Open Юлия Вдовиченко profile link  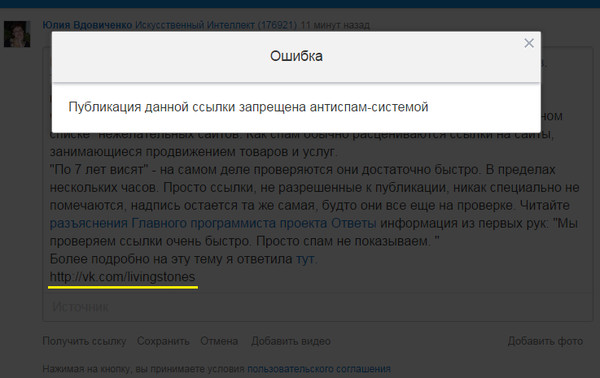point(87,25)
